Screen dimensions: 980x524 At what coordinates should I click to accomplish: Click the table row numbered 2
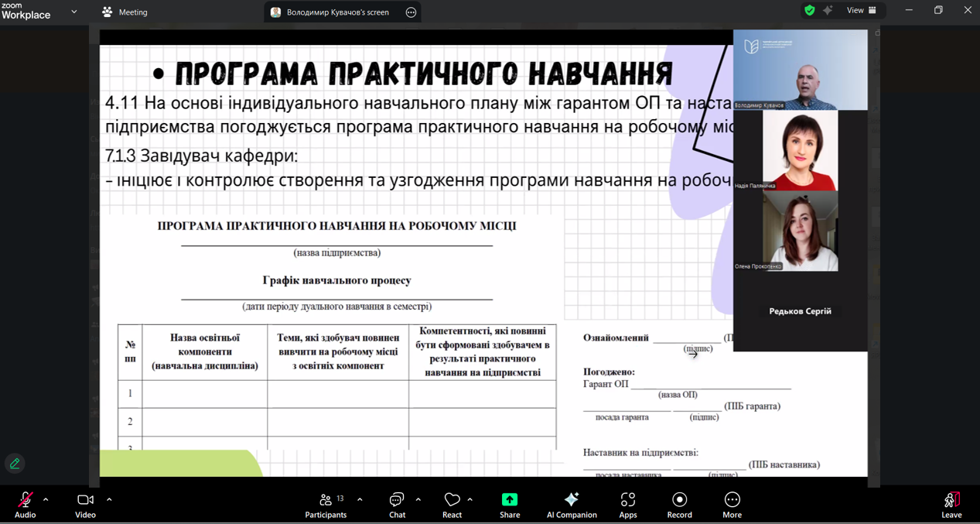click(336, 421)
